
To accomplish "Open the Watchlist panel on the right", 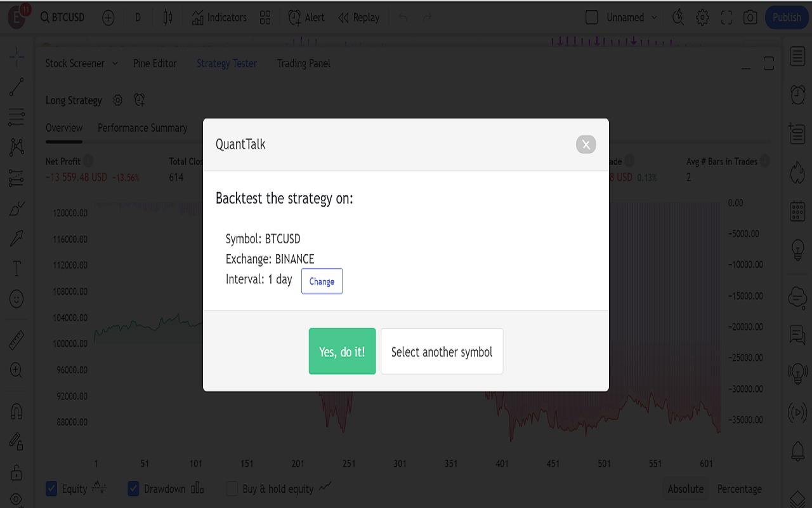I will tap(797, 56).
